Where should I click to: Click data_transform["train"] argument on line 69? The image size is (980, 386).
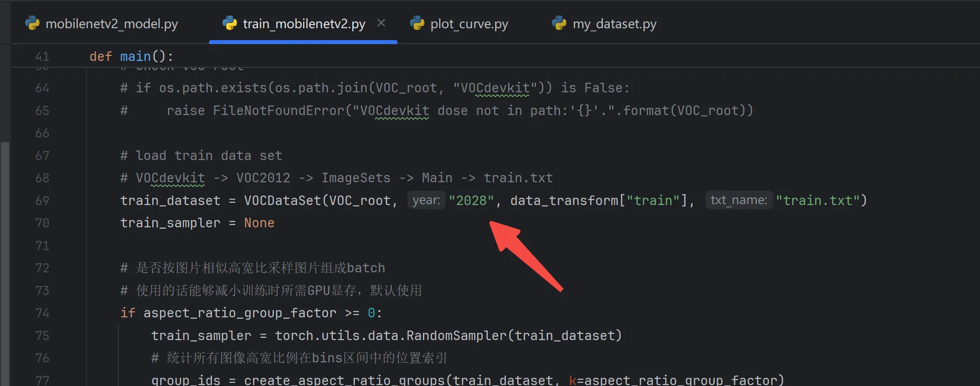pyautogui.click(x=599, y=201)
